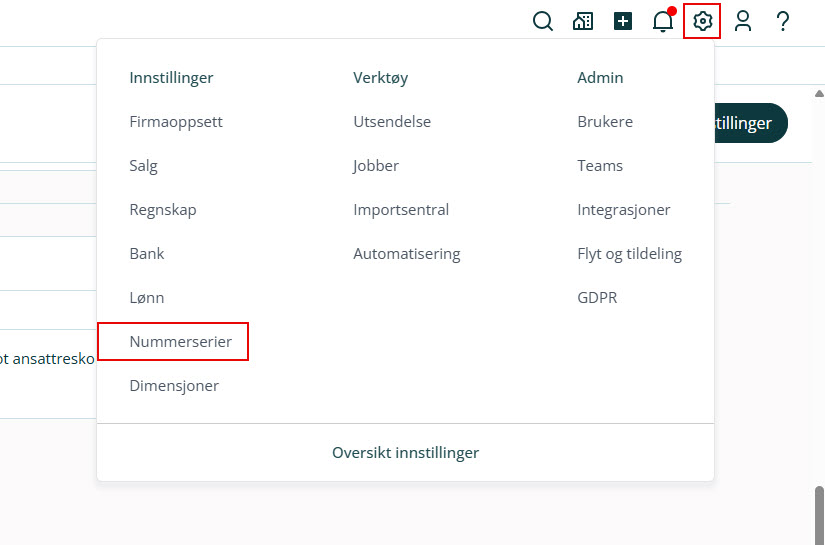Image resolution: width=825 pixels, height=545 pixels.
Task: Choose Dimensjoner in the menu
Action: [174, 386]
